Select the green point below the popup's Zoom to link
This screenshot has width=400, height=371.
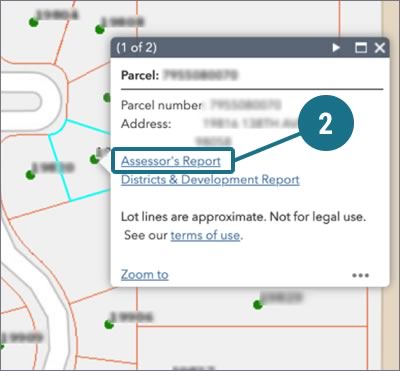(x=109, y=324)
